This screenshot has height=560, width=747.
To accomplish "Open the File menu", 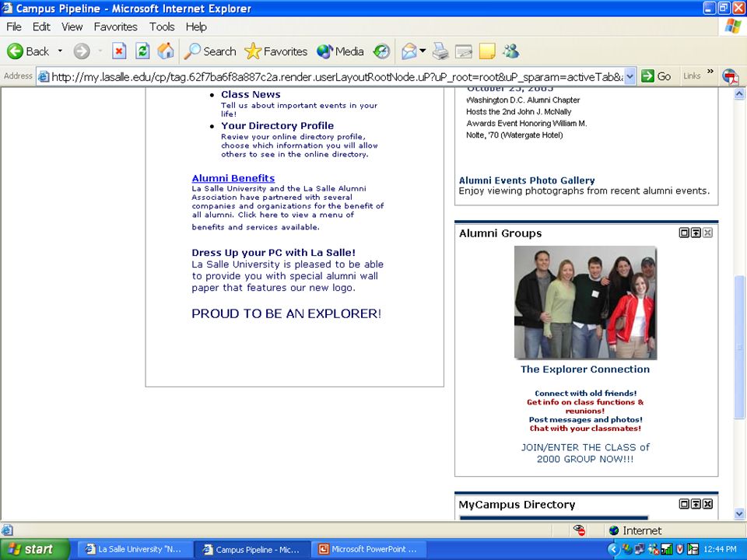I will (x=14, y=26).
